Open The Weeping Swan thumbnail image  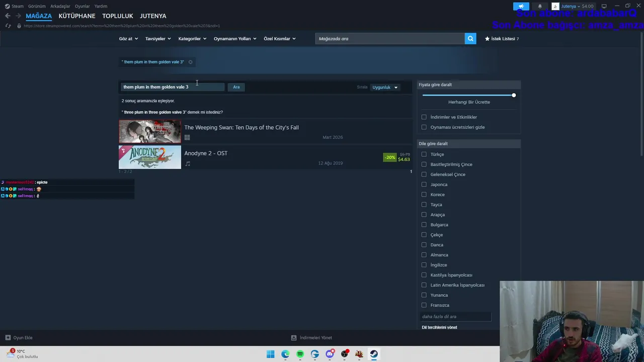tap(150, 131)
